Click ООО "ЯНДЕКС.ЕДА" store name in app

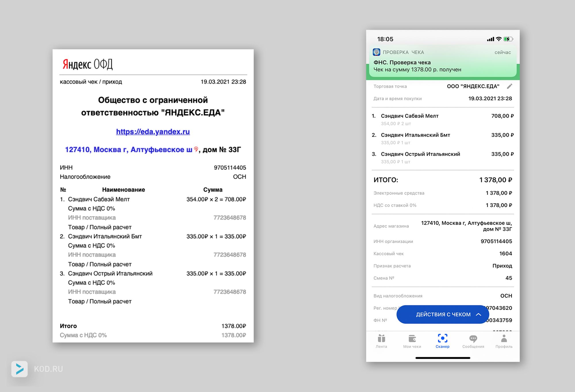pos(473,86)
